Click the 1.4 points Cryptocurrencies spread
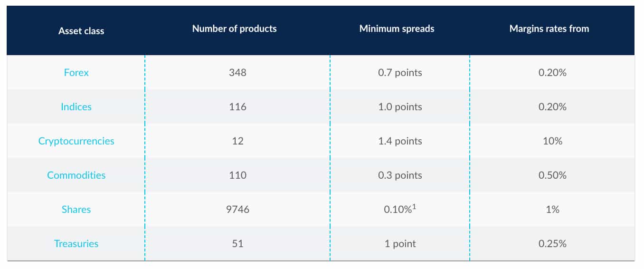Viewport: 644px width, 269px height. click(x=400, y=141)
